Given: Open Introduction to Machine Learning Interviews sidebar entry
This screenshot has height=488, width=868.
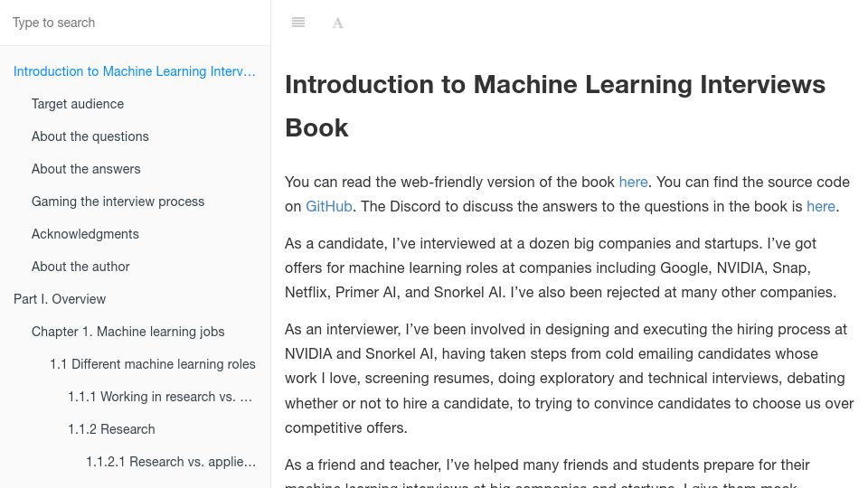Looking at the screenshot, I should 135,71.
